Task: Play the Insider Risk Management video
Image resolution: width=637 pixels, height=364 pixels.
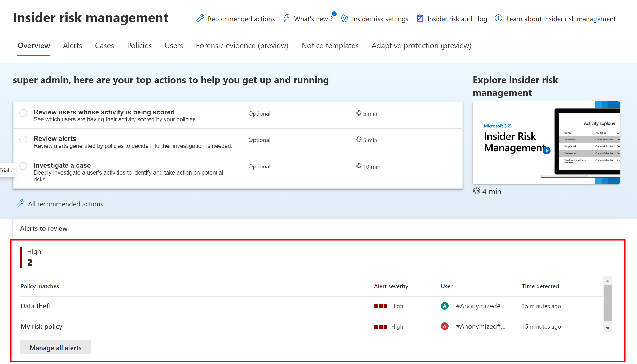Action: coord(547,151)
